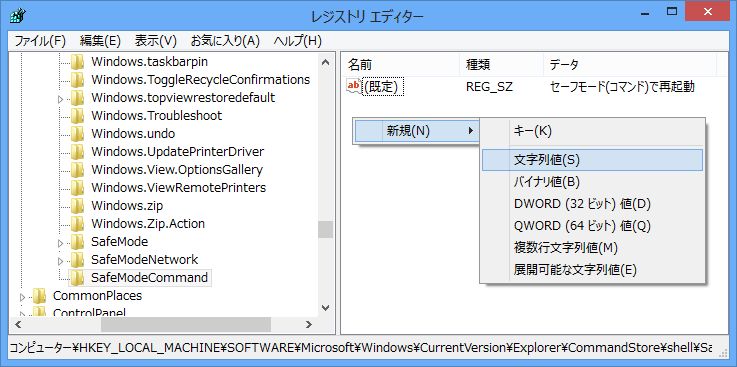The image size is (737, 367).
Task: Expand the SafeMode key
Action: (60, 243)
